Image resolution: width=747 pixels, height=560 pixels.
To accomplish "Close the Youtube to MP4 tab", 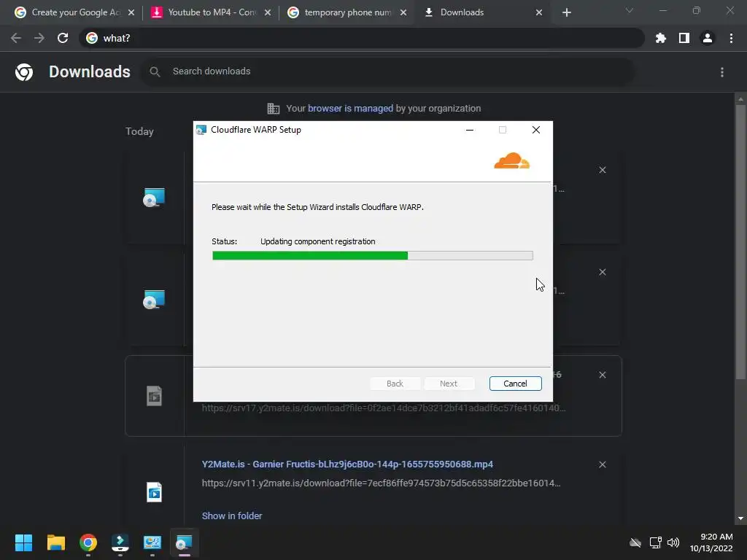I will pyautogui.click(x=268, y=12).
